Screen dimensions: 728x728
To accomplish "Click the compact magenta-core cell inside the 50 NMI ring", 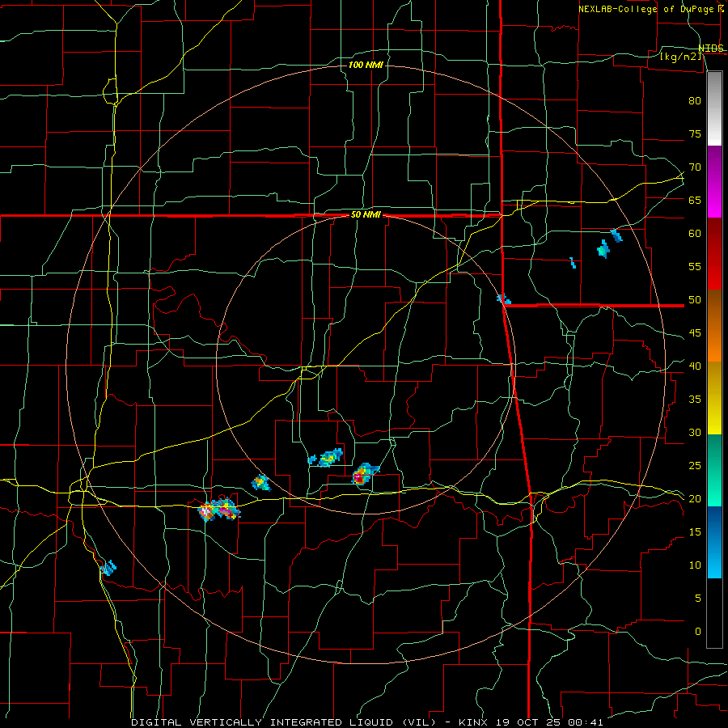I will 363,475.
